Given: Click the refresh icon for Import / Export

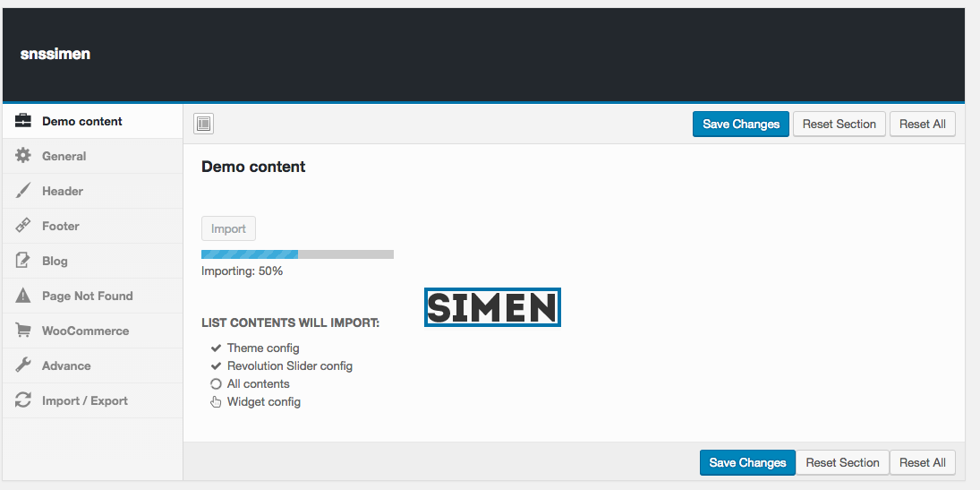Looking at the screenshot, I should [x=23, y=400].
